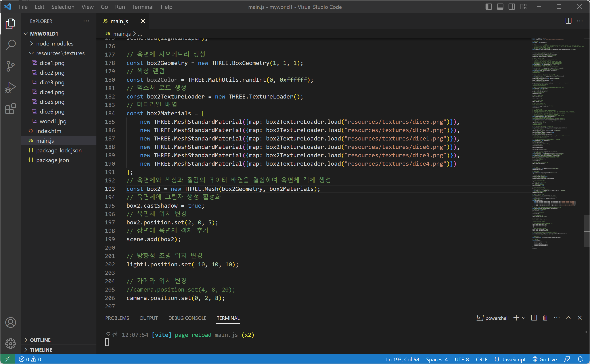Click the Go Live status button
Screen dimensions: 590x364
545,359
